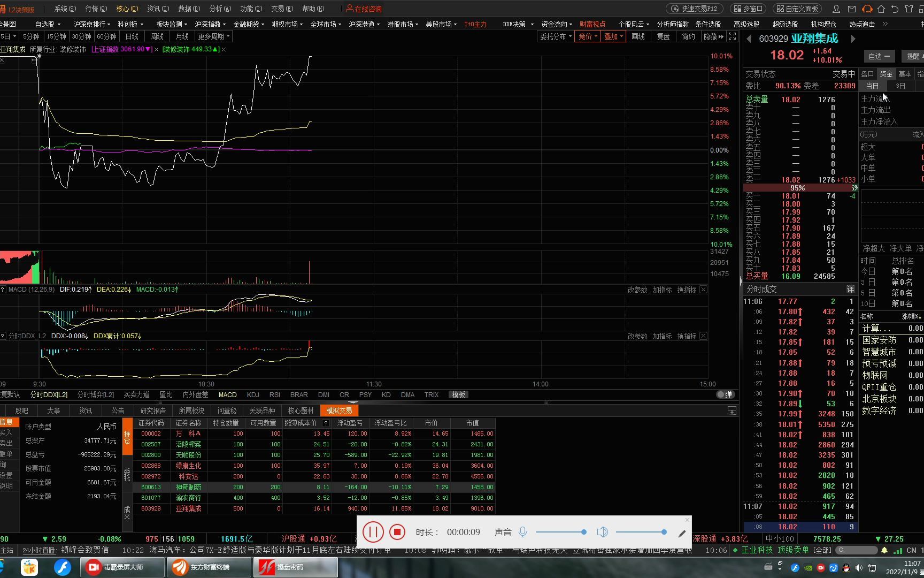This screenshot has height=578, width=924.
Task: Select 3日 fund flow period
Action: pos(900,86)
